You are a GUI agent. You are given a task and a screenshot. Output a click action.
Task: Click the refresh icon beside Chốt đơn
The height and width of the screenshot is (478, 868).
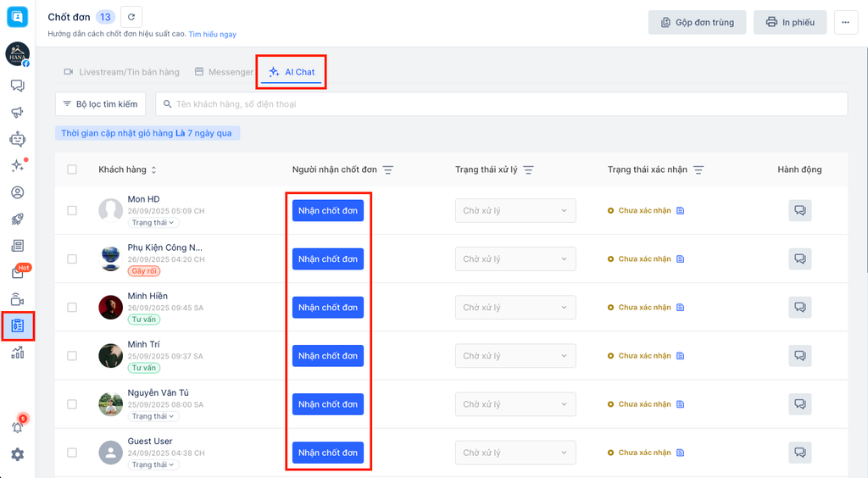(x=131, y=17)
